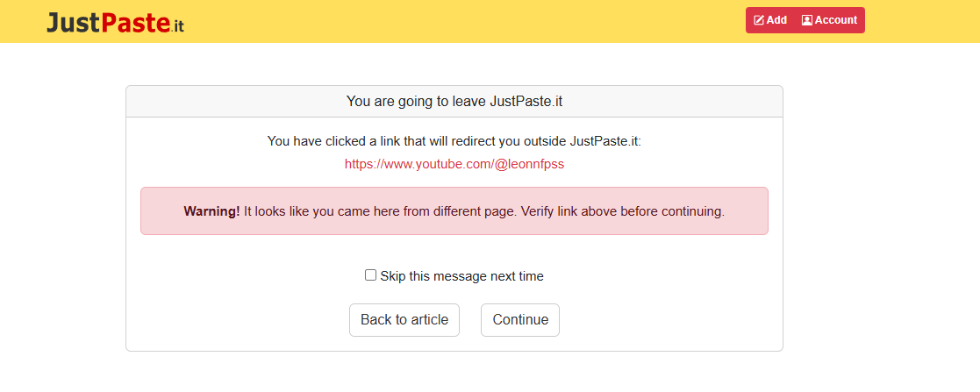
Task: Go back with "Back to article" button
Action: 404,320
